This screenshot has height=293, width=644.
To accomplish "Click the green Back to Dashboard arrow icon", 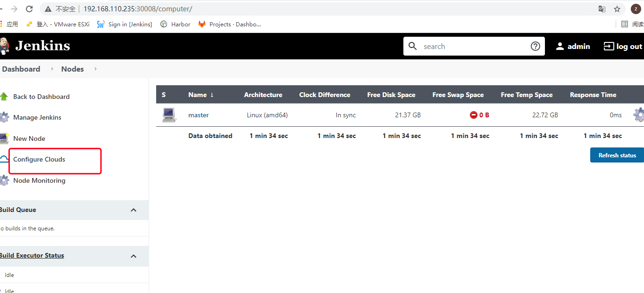I will (x=4, y=97).
